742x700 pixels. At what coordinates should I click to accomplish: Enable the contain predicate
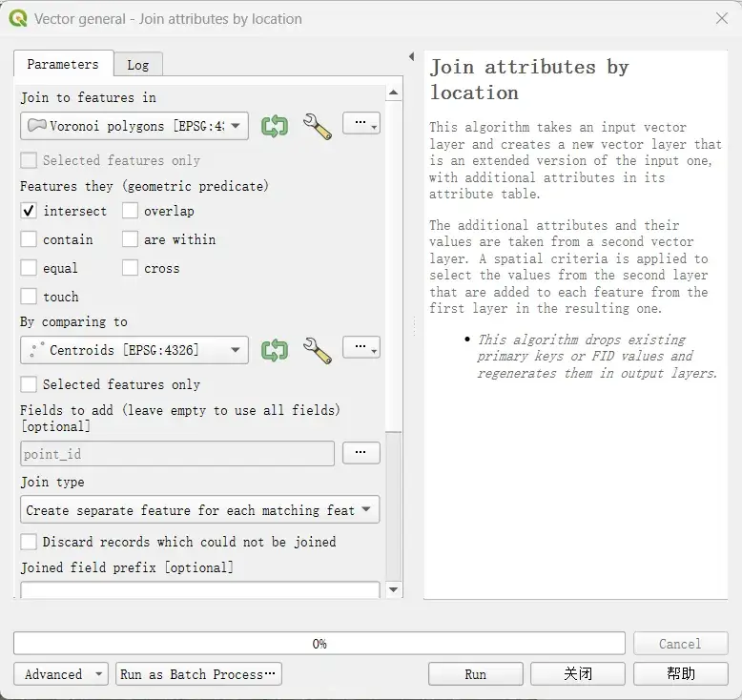[29, 239]
